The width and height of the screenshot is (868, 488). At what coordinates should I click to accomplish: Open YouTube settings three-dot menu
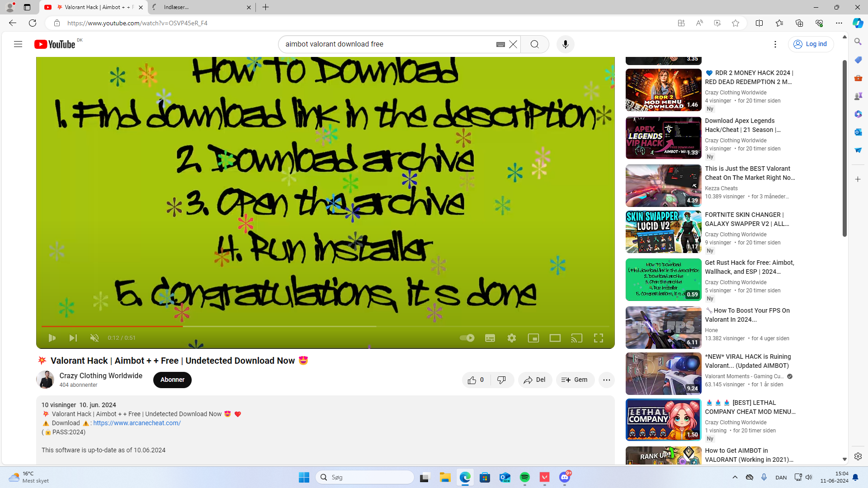pyautogui.click(x=775, y=44)
